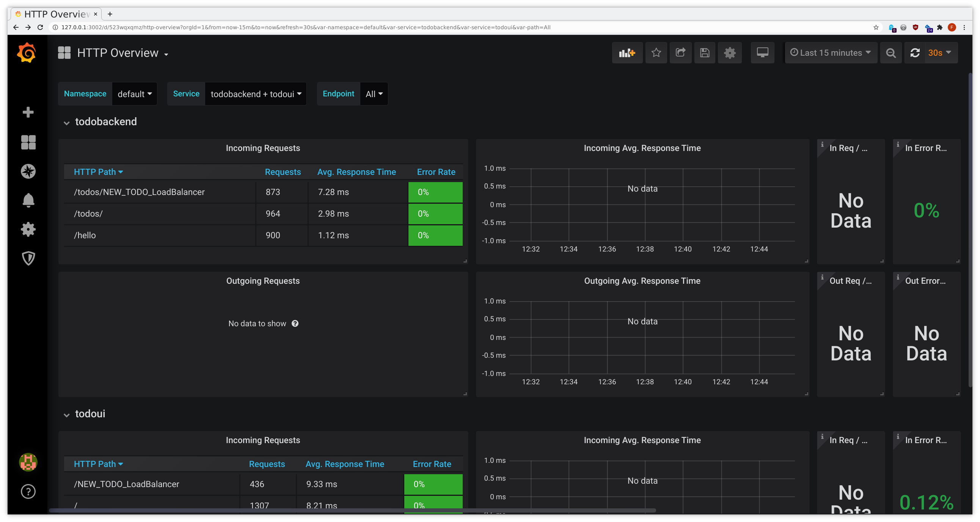The image size is (980, 522).
Task: Open the Last 15 minutes time picker
Action: 831,53
